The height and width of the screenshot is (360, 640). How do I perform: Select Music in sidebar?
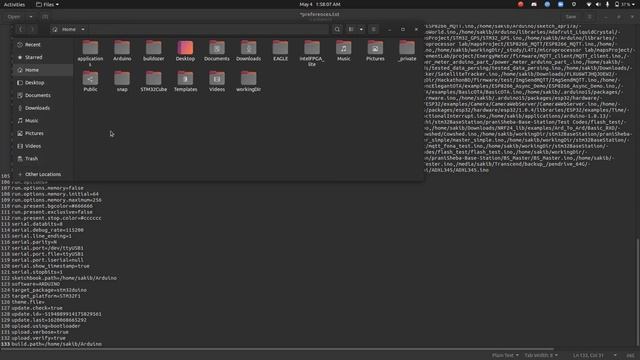point(42,120)
